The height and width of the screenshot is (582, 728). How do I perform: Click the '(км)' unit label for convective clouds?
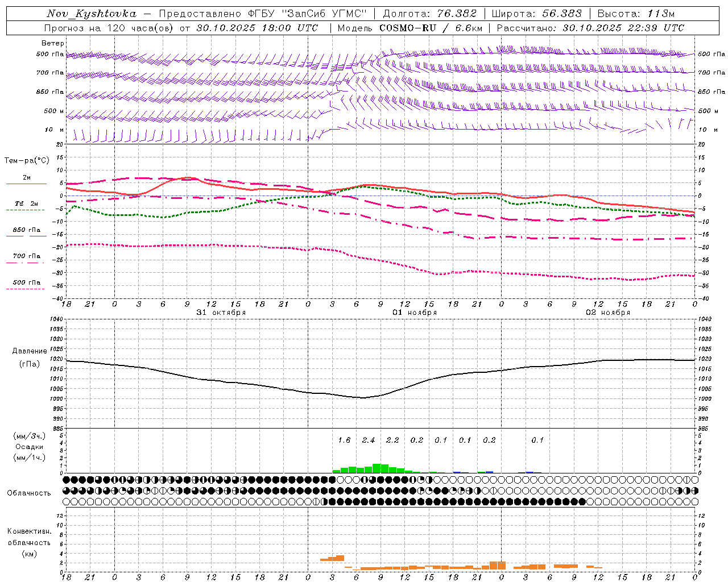[x=30, y=554]
